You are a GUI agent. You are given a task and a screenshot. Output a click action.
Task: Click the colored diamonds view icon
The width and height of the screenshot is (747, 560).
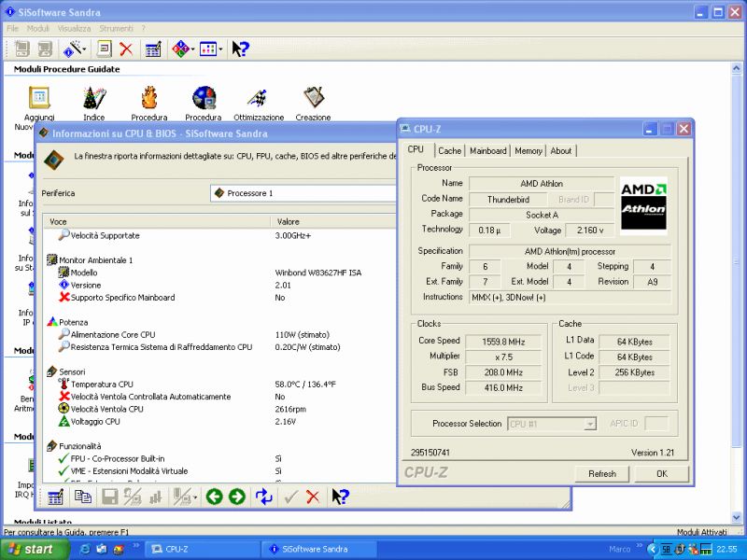pos(180,49)
